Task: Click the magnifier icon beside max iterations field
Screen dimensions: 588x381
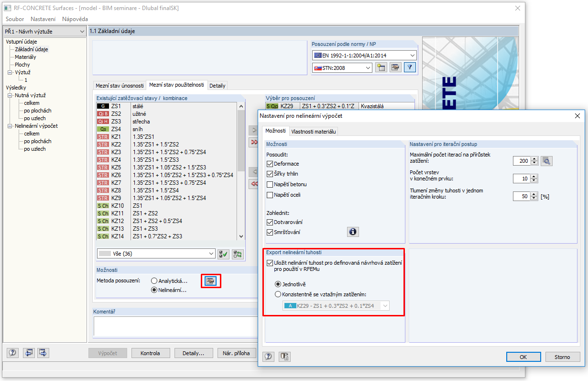Action: point(547,161)
